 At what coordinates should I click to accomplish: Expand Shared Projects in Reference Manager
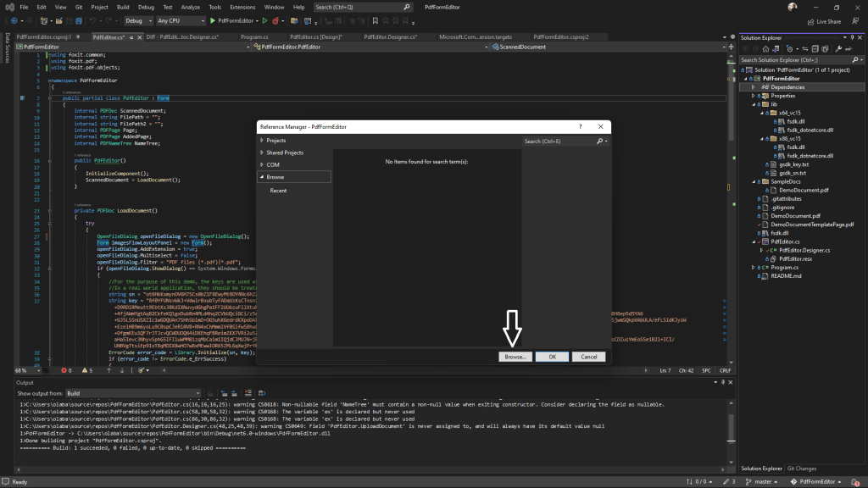pyautogui.click(x=262, y=152)
